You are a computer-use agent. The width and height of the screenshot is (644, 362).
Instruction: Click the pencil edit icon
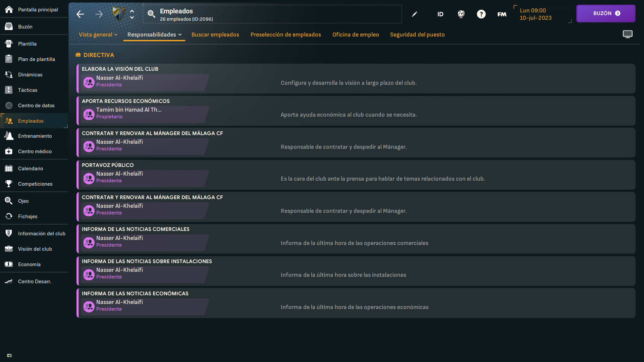pyautogui.click(x=415, y=14)
